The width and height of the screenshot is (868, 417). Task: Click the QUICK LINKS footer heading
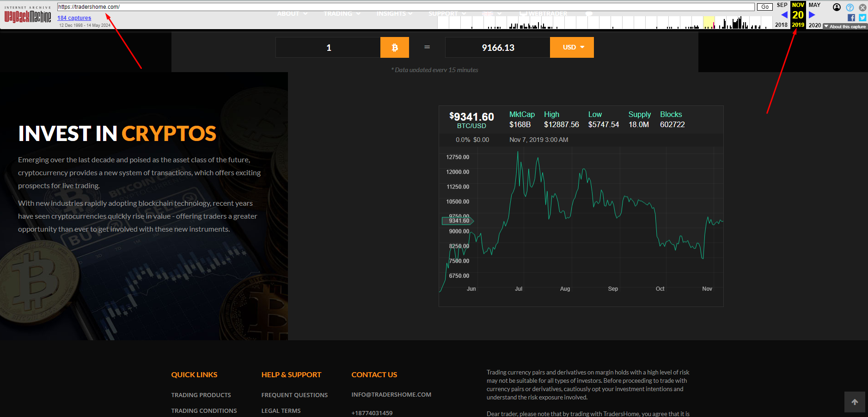pyautogui.click(x=194, y=374)
